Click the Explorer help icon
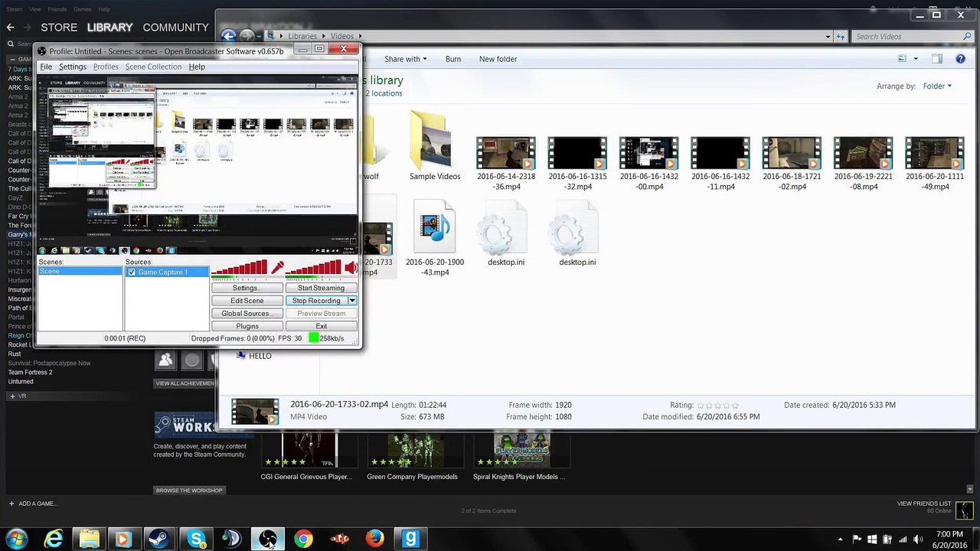 point(960,59)
